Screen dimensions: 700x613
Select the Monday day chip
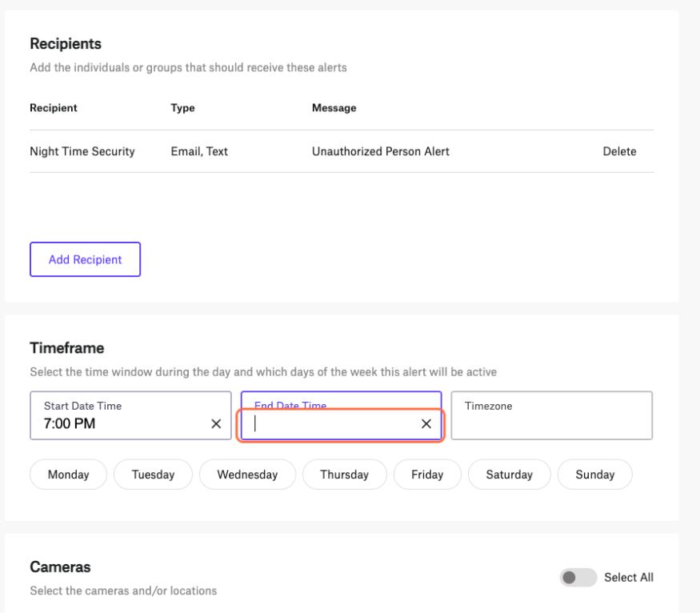[x=68, y=474]
